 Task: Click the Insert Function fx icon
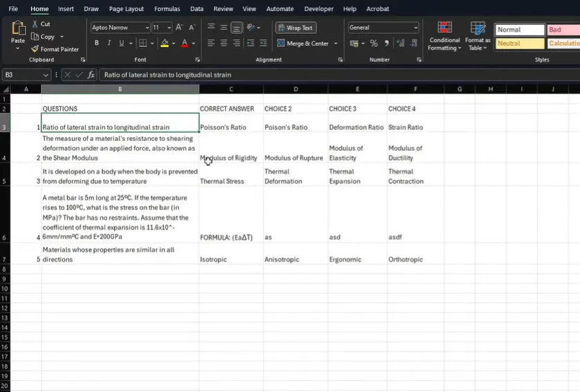point(91,75)
